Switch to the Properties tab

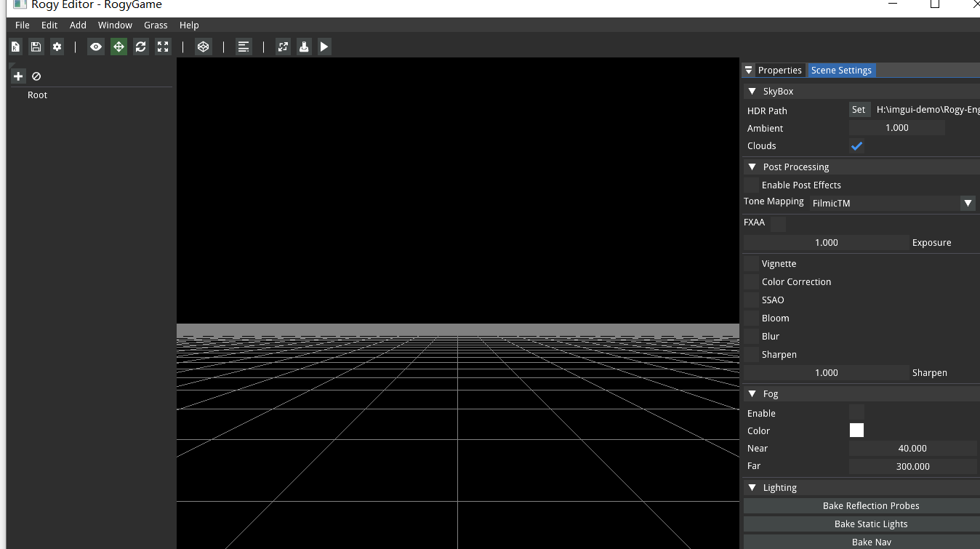[780, 70]
